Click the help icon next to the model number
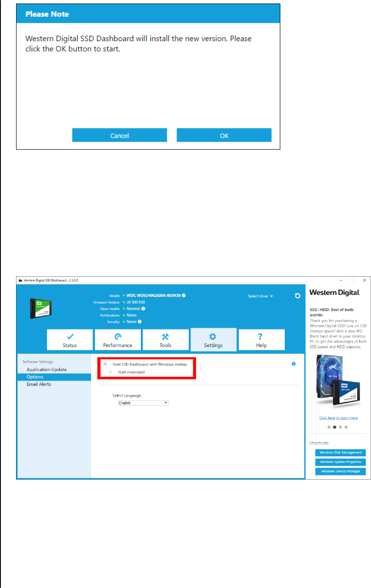 184,295
